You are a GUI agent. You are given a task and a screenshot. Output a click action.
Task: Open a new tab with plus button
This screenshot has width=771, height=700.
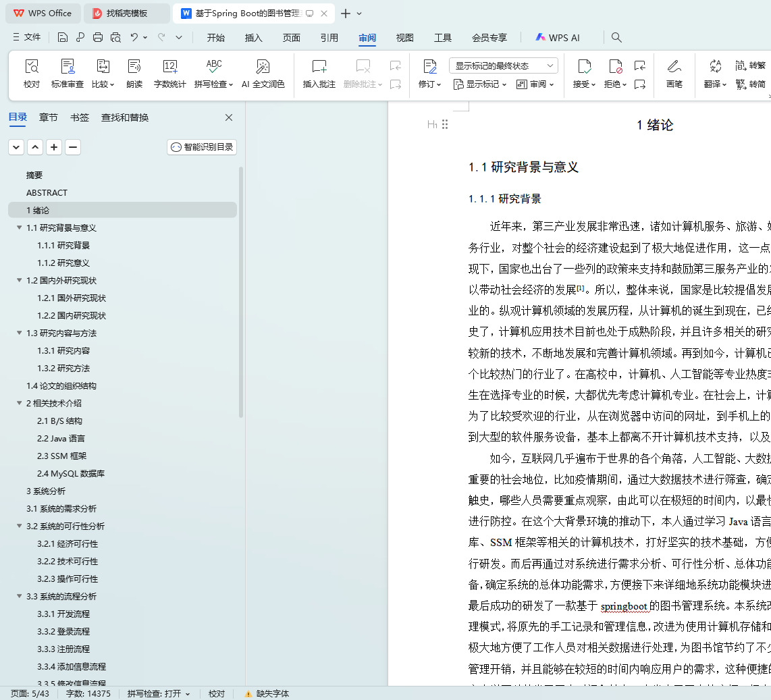346,14
